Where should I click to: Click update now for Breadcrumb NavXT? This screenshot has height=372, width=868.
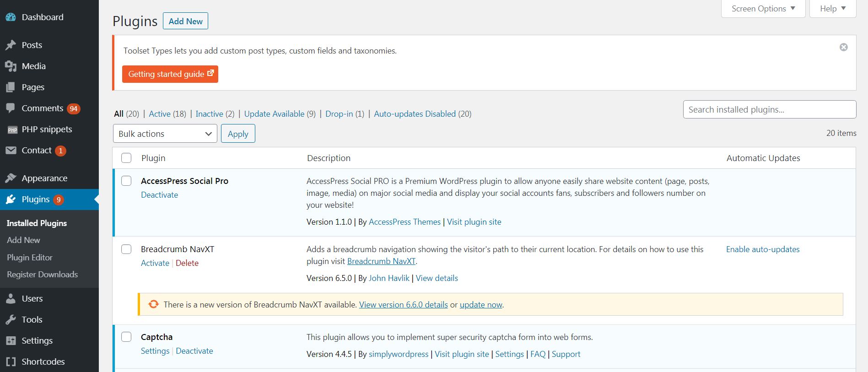pyautogui.click(x=481, y=305)
